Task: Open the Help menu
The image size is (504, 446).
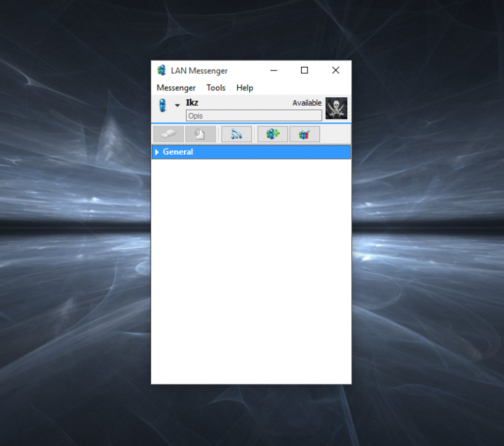Action: click(245, 88)
